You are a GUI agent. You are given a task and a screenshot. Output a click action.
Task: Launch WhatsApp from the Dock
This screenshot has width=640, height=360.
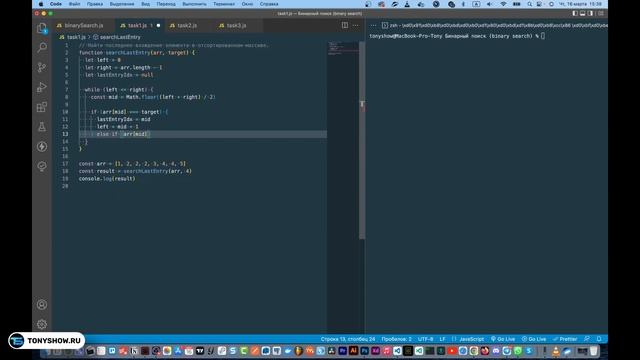[518, 351]
